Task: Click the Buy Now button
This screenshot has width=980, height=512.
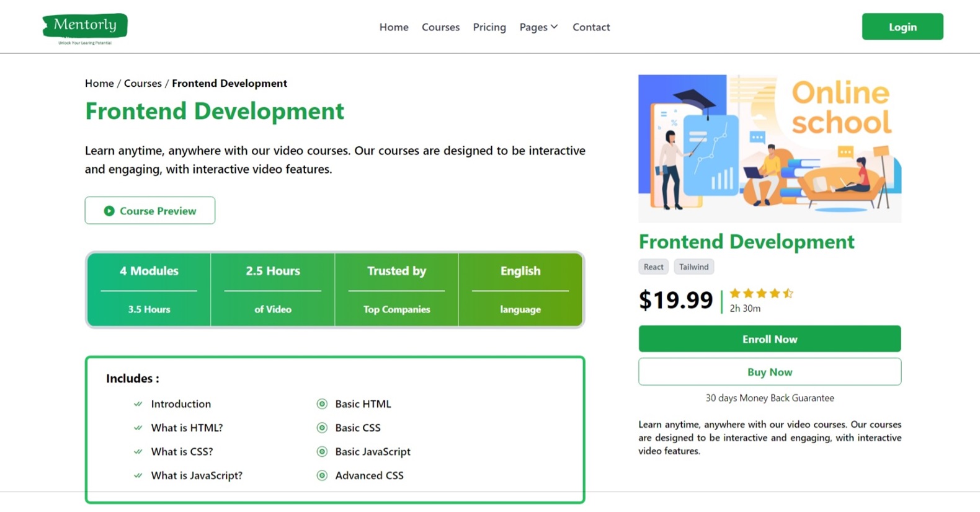Action: tap(769, 372)
